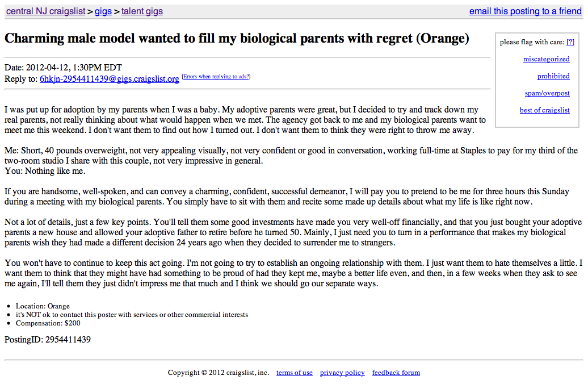Open the talent gigs category link
Image resolution: width=588 pixels, height=384 pixels.
(x=142, y=11)
